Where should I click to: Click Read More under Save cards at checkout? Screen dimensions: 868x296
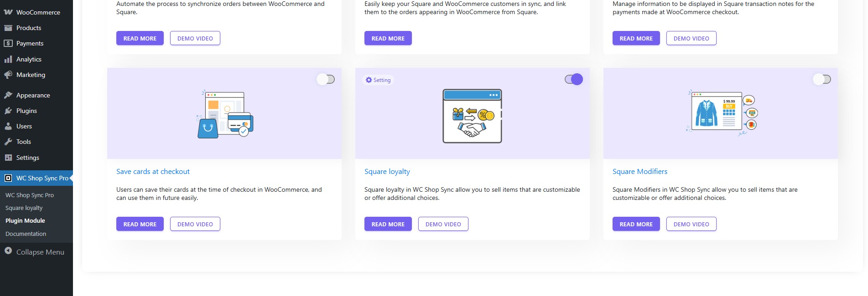[x=140, y=224]
